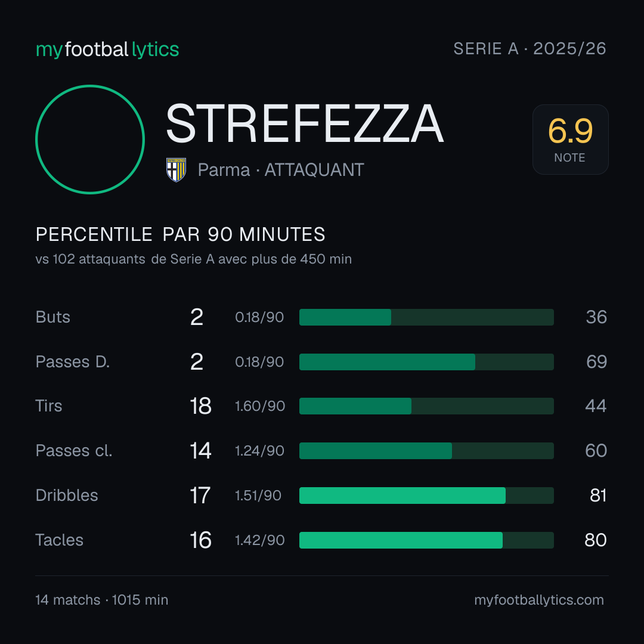The height and width of the screenshot is (644, 644).
Task: Click the Tirs count 18
Action: (200, 406)
